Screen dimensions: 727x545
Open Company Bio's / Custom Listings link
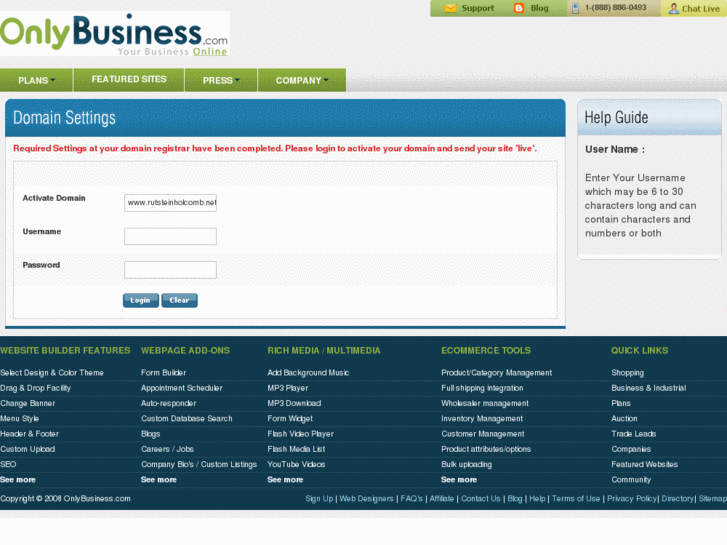[x=199, y=465]
